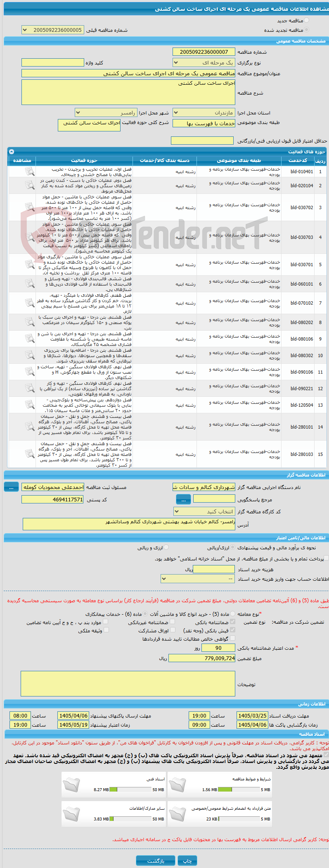
Task: Sort by the ردیف column header
Action: click(x=320, y=160)
